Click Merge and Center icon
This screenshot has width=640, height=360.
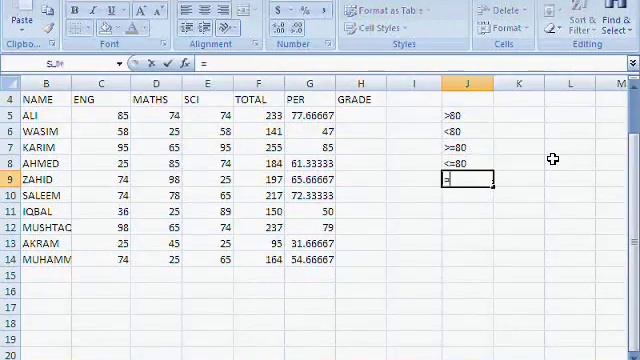pyautogui.click(x=243, y=10)
